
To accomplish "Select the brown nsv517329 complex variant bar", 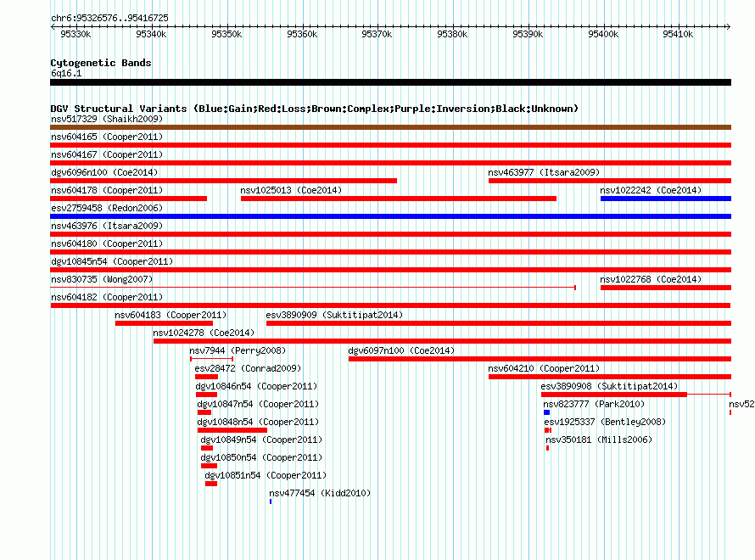I will tap(390, 127).
